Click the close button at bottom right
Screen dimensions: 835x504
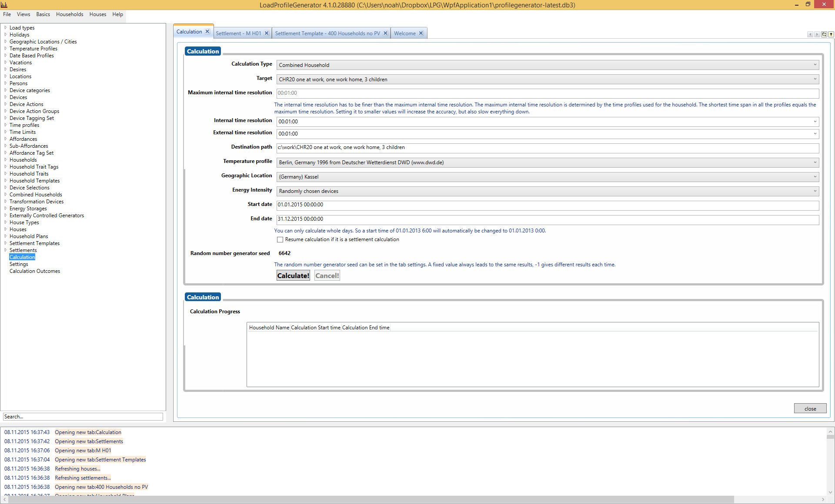(x=810, y=408)
